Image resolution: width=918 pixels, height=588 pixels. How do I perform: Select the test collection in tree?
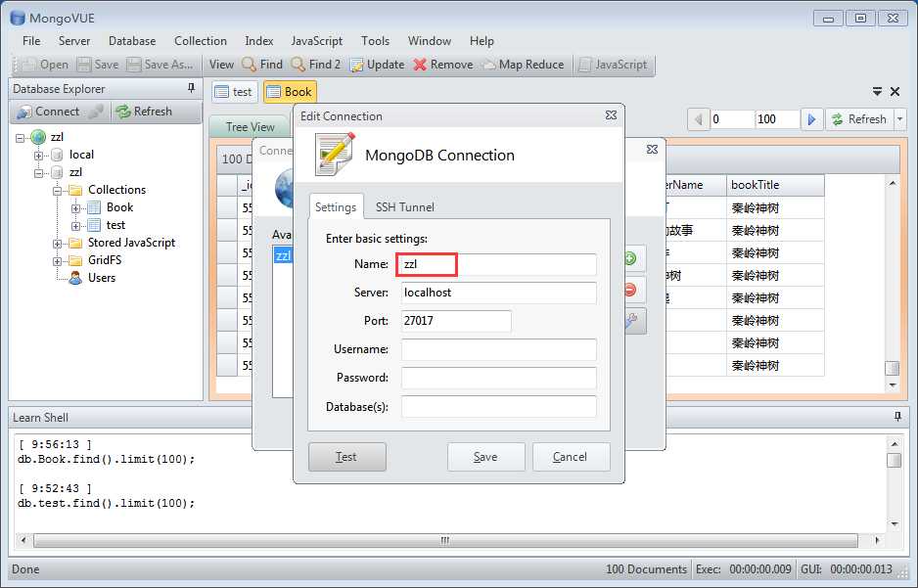[x=106, y=225]
